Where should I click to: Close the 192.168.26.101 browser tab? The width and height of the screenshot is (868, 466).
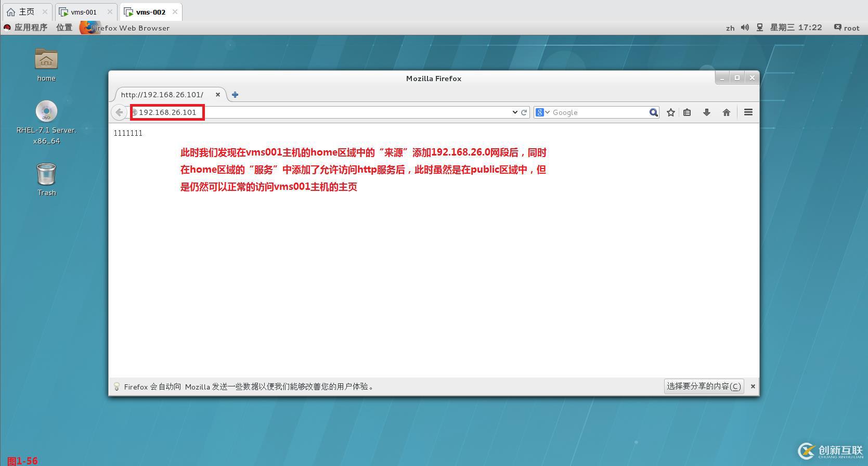(218, 95)
